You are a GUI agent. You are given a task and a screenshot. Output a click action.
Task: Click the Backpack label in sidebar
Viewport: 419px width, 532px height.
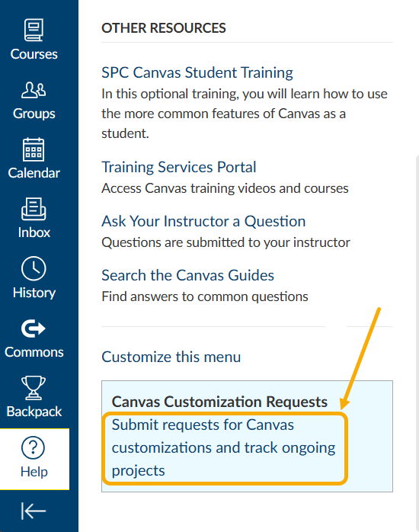34,412
